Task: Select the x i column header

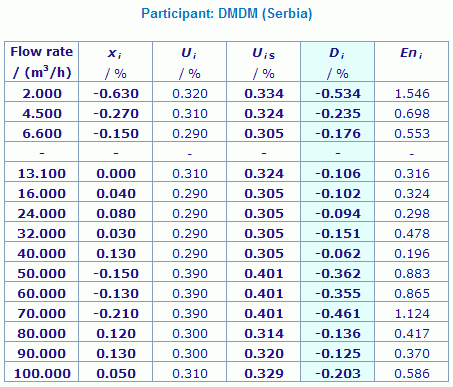Action: click(116, 62)
